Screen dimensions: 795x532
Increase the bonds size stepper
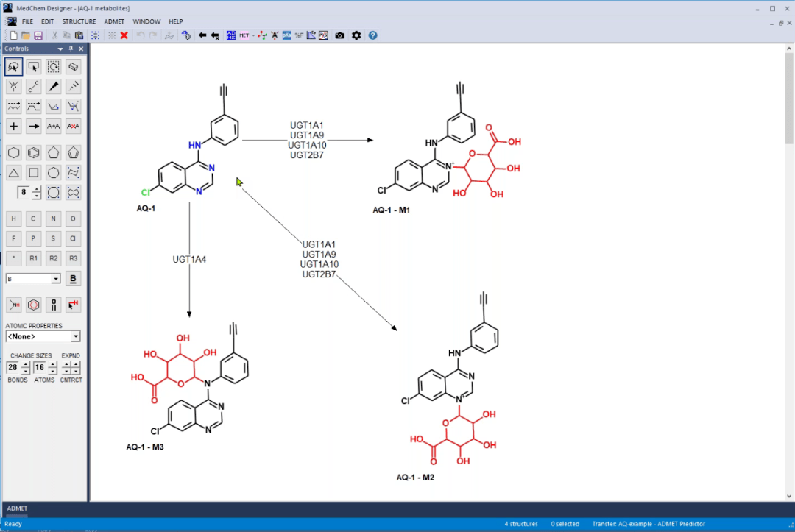[25, 364]
